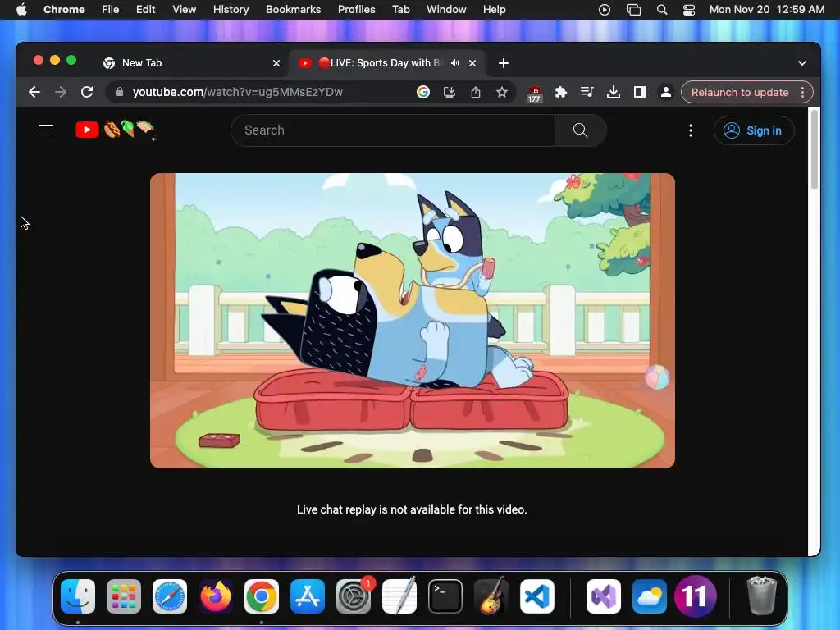The image size is (840, 630).
Task: Click the Now Playing menu bar icon
Action: pos(605,9)
